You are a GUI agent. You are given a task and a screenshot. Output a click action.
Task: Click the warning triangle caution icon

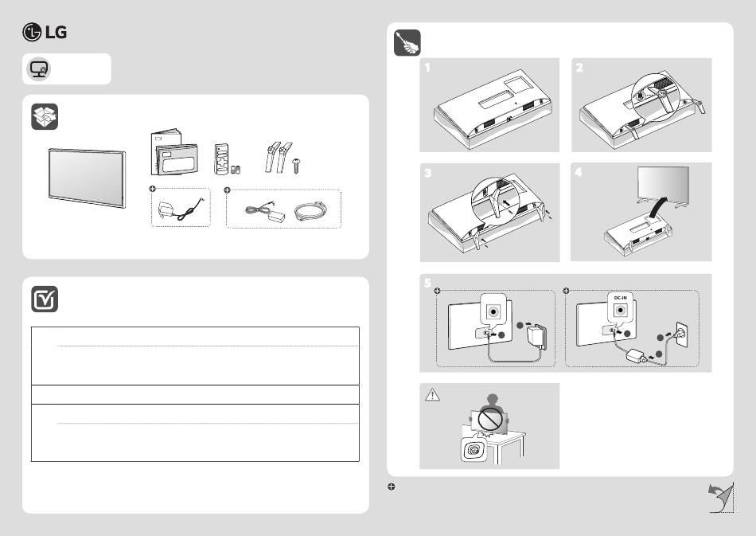pyautogui.click(x=432, y=395)
